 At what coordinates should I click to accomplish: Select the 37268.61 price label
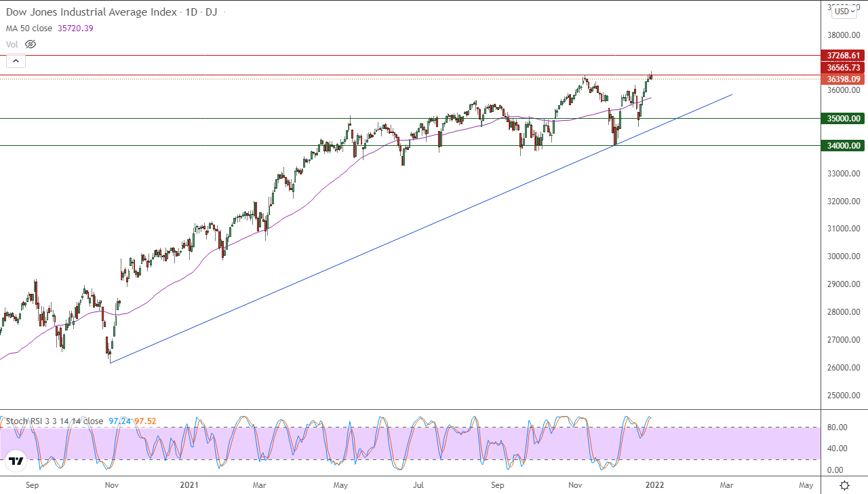843,56
